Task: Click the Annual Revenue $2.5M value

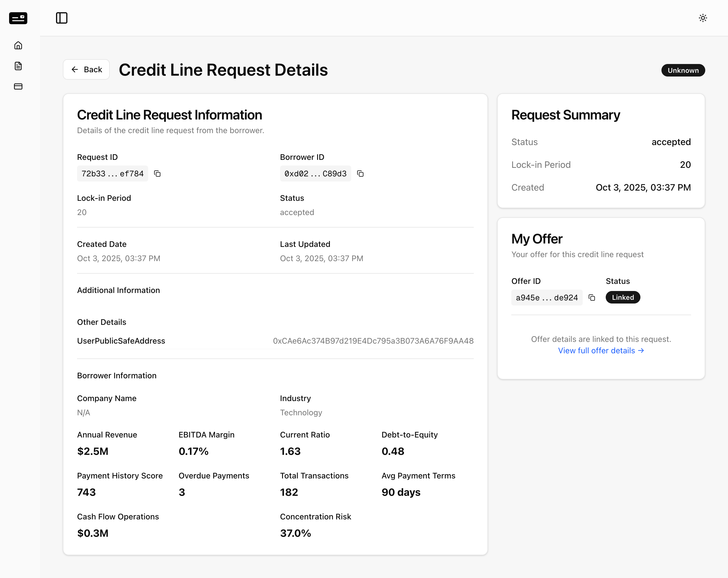Action: click(x=93, y=451)
